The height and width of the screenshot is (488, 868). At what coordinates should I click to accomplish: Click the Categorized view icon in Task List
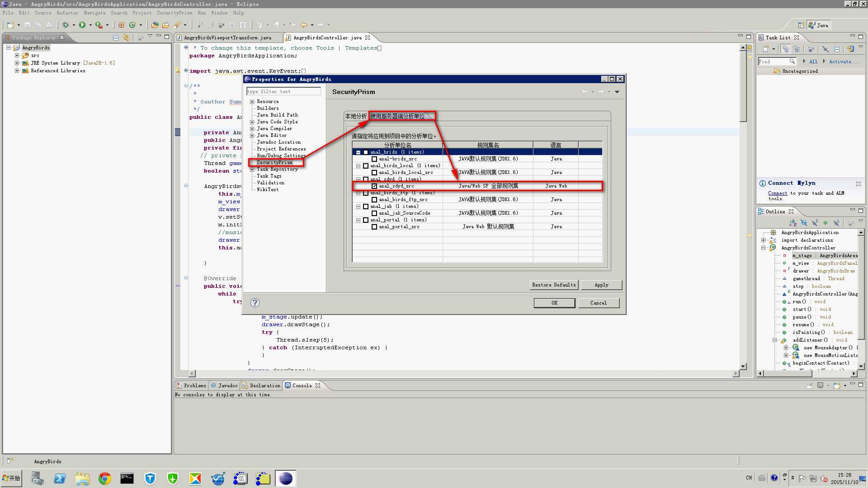click(786, 49)
